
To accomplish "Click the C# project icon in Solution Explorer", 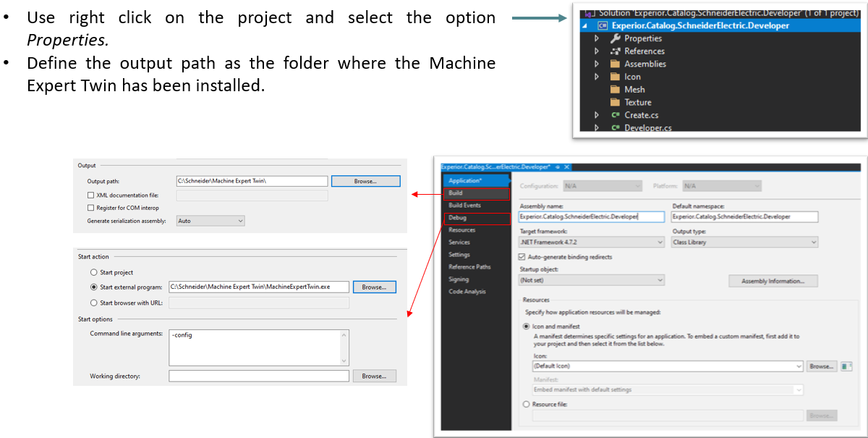I will [x=603, y=25].
